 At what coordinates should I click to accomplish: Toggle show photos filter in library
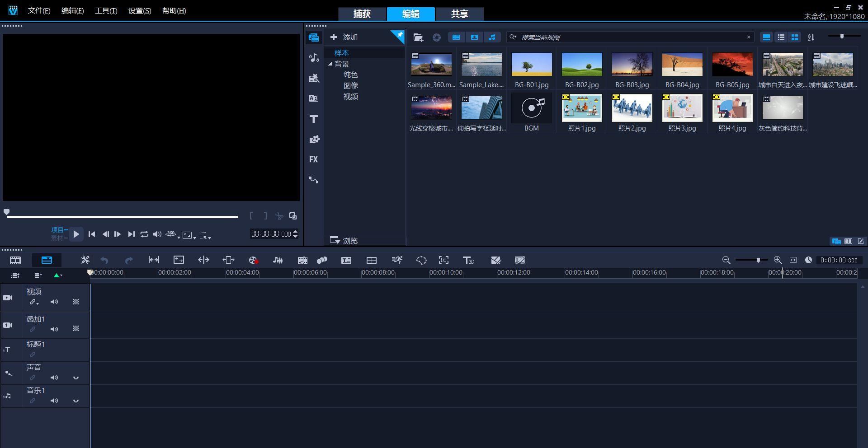[474, 37]
